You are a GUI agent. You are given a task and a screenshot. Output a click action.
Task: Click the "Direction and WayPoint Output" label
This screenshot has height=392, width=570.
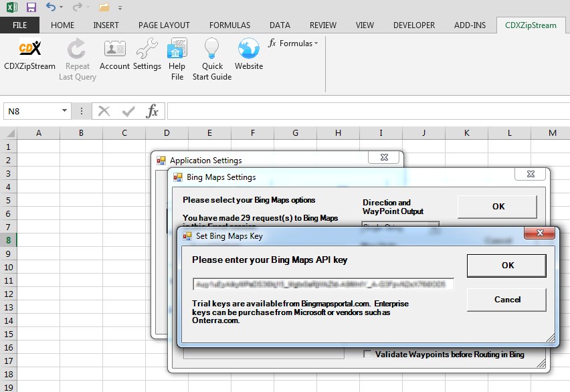coord(393,207)
